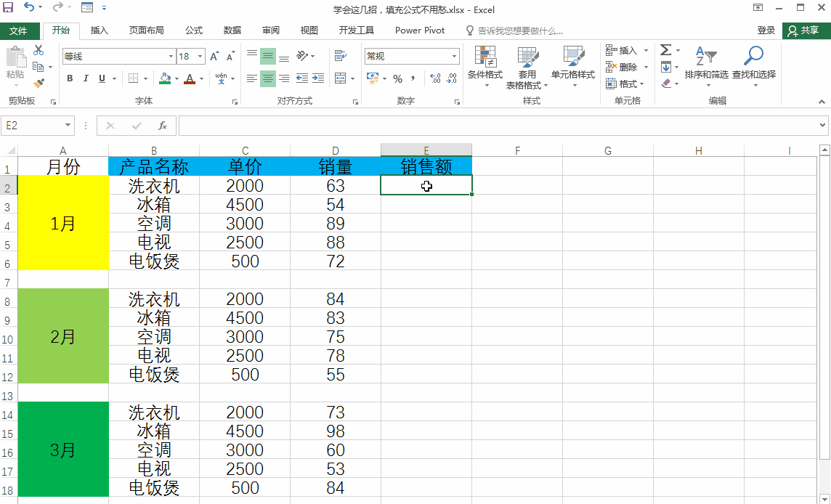Open the 字体 font dialog launcher
The height and width of the screenshot is (504, 831).
tap(235, 102)
